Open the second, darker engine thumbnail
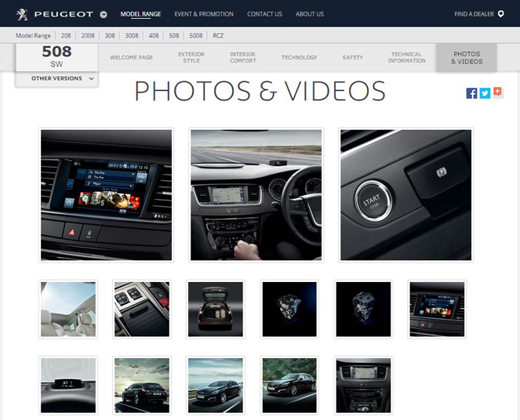This screenshot has width=520, height=420. [363, 310]
